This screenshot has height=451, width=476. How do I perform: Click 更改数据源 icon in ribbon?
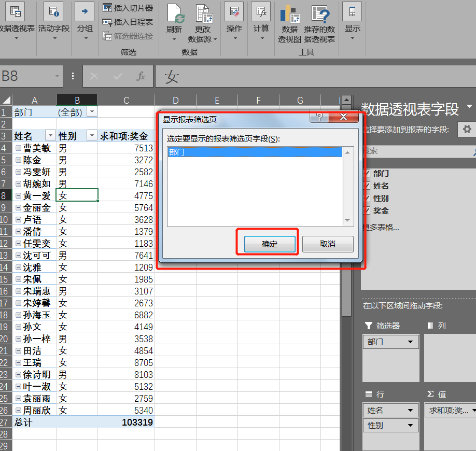(204, 14)
